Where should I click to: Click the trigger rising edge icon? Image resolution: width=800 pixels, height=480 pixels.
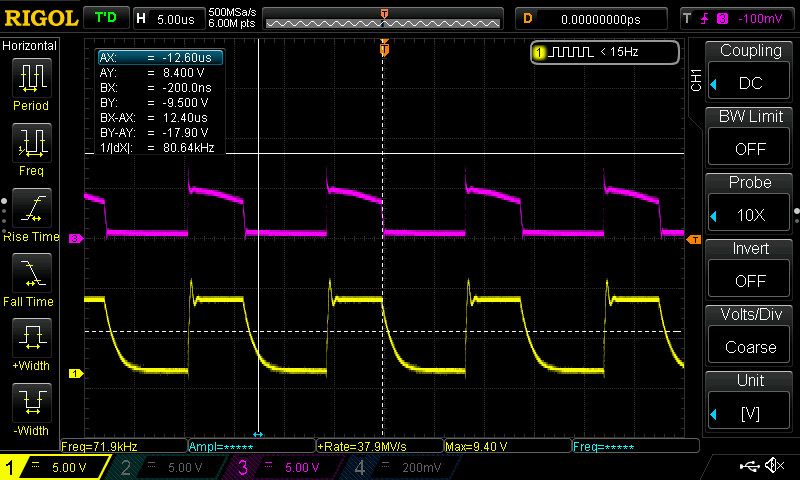pos(705,19)
